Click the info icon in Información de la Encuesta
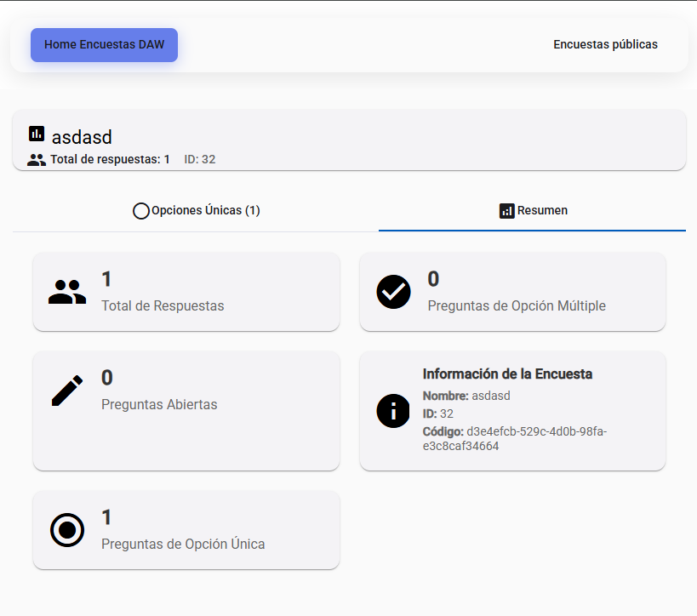 tap(393, 411)
